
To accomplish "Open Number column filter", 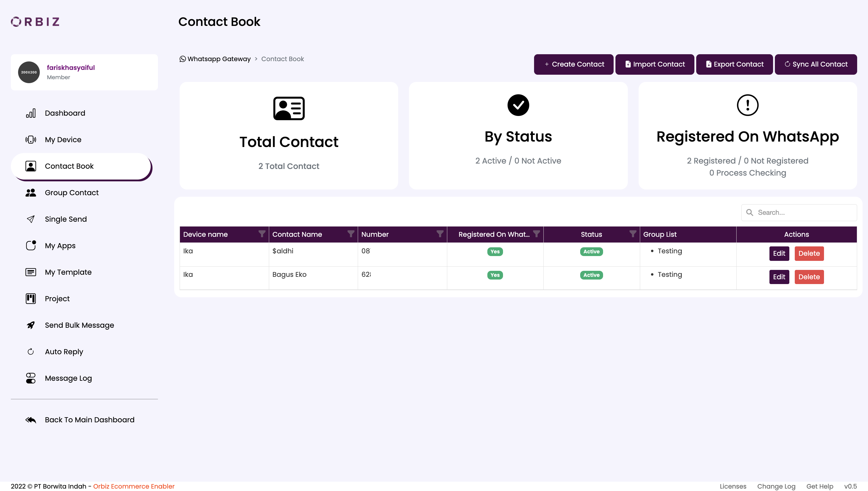I will [x=440, y=234].
